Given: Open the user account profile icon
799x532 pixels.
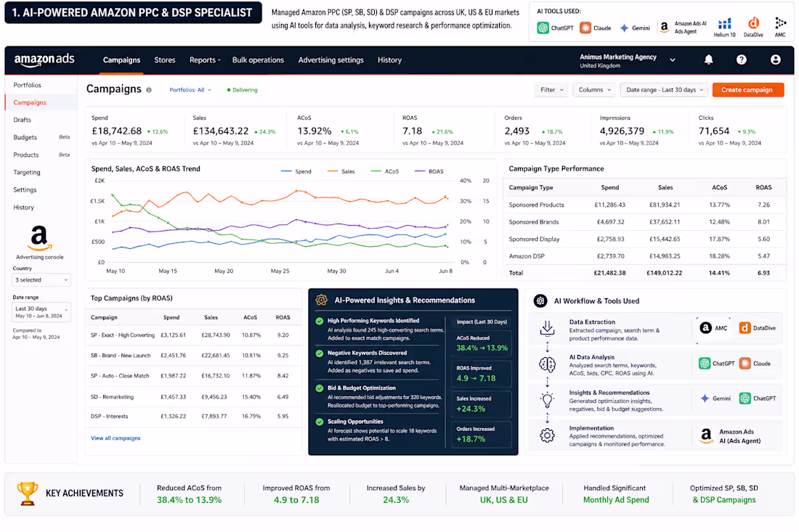Looking at the screenshot, I should 775,60.
